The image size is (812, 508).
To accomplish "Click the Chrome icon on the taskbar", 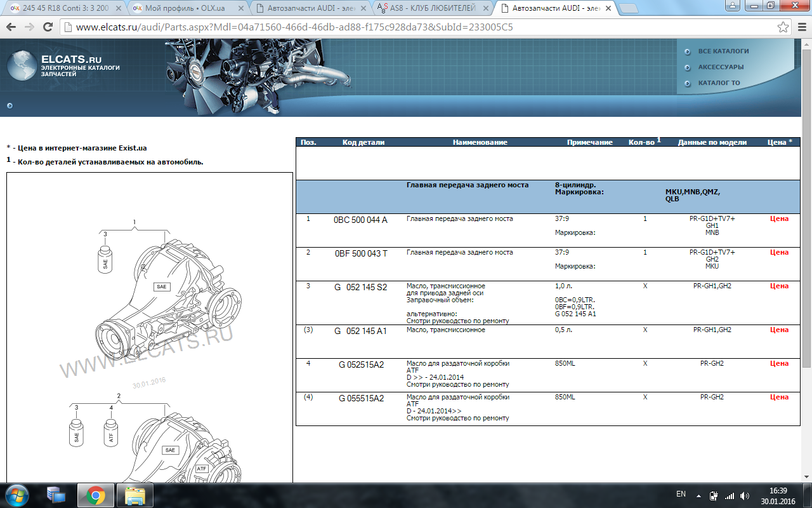I will [x=95, y=495].
